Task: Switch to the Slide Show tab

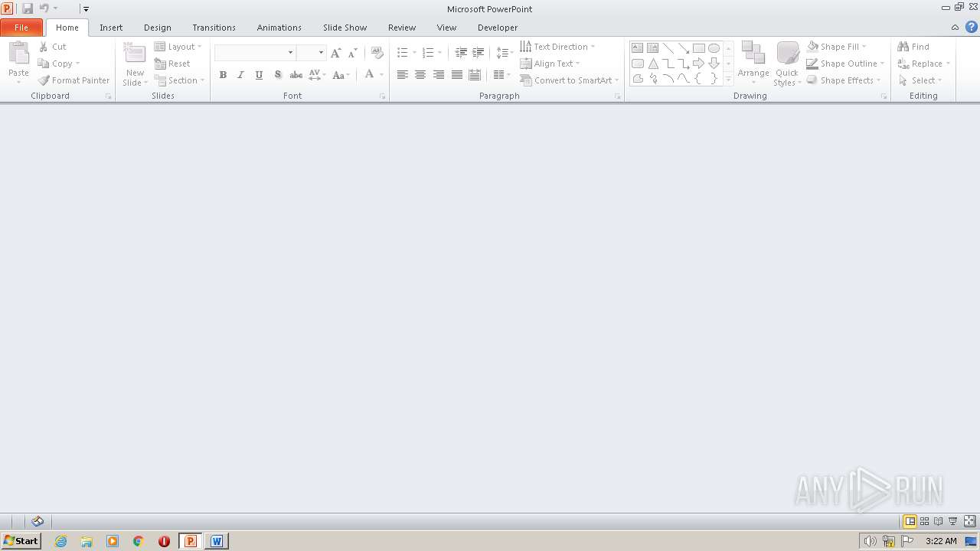Action: pyautogui.click(x=345, y=28)
